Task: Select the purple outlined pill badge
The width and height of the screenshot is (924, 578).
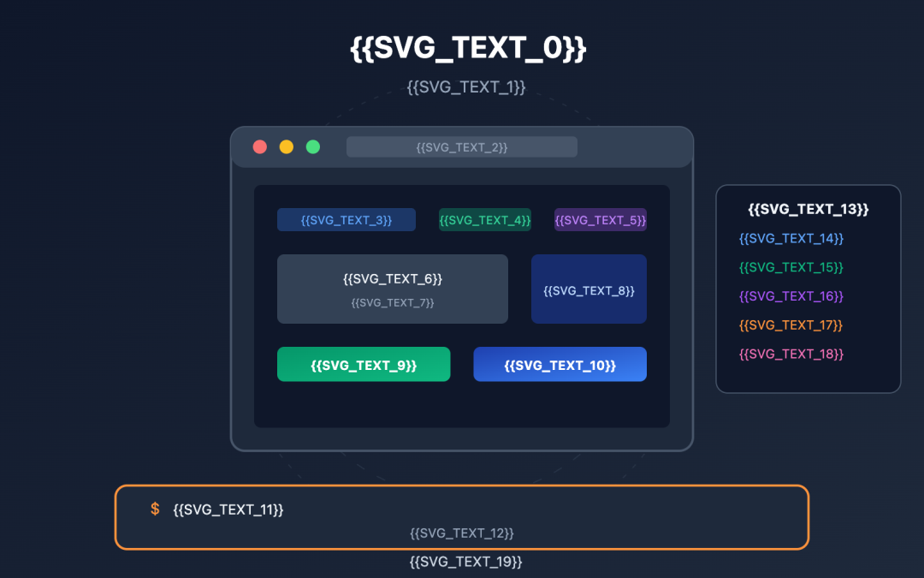Action: click(x=600, y=219)
